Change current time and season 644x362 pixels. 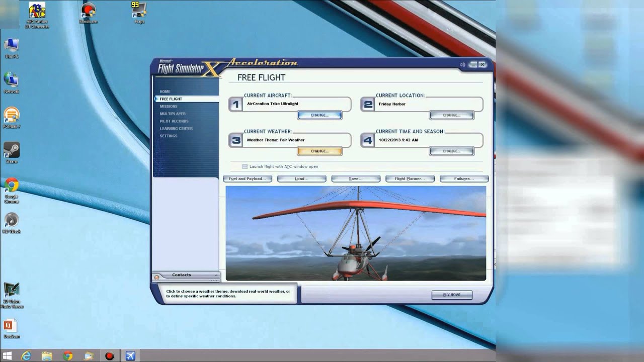click(x=451, y=151)
